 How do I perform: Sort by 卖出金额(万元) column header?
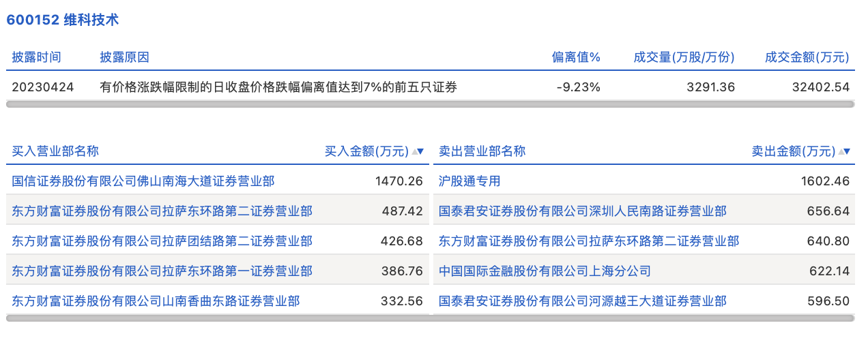793,151
